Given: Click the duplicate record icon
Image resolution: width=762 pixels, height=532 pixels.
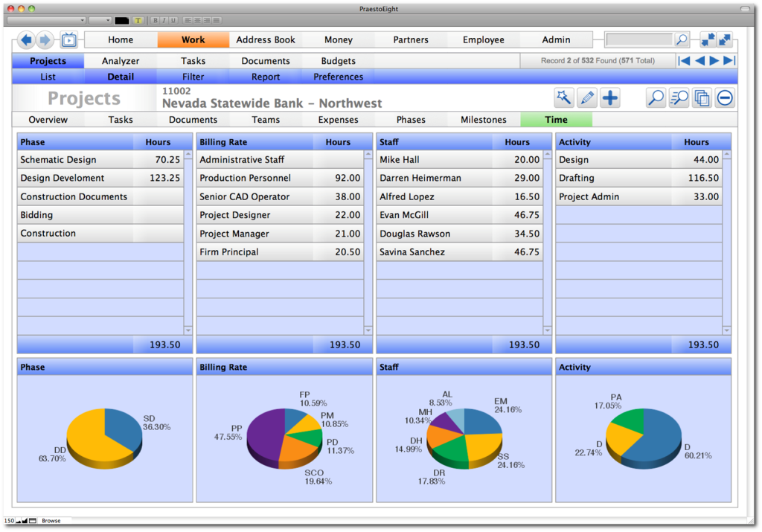Looking at the screenshot, I should 702,97.
